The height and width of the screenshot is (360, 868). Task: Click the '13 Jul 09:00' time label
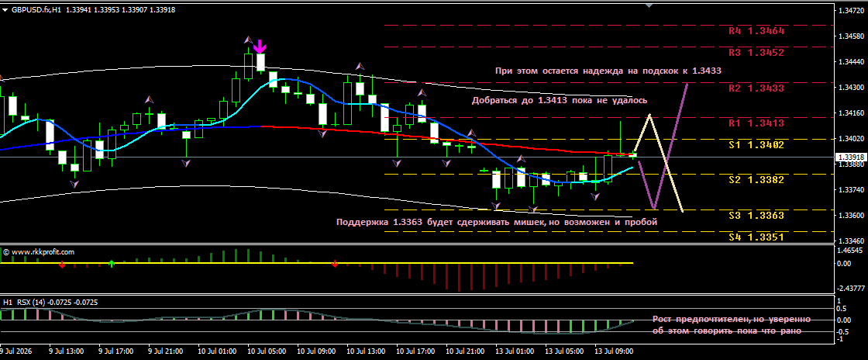coord(613,351)
